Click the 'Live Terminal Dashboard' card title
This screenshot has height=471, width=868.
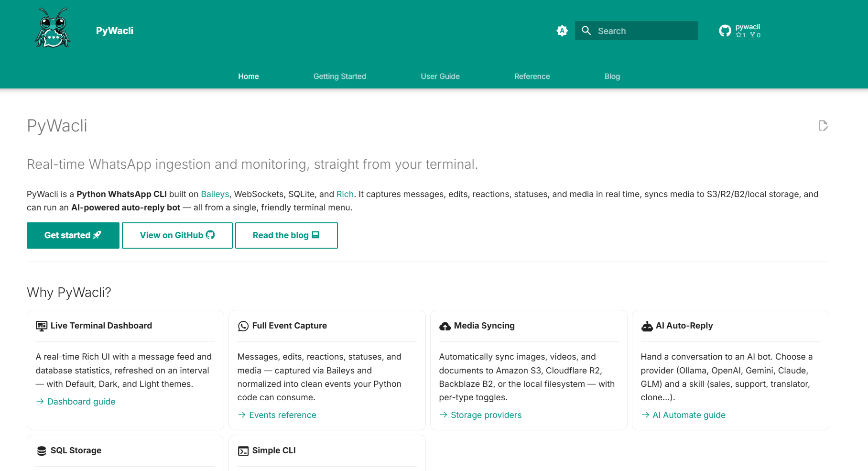101,326
